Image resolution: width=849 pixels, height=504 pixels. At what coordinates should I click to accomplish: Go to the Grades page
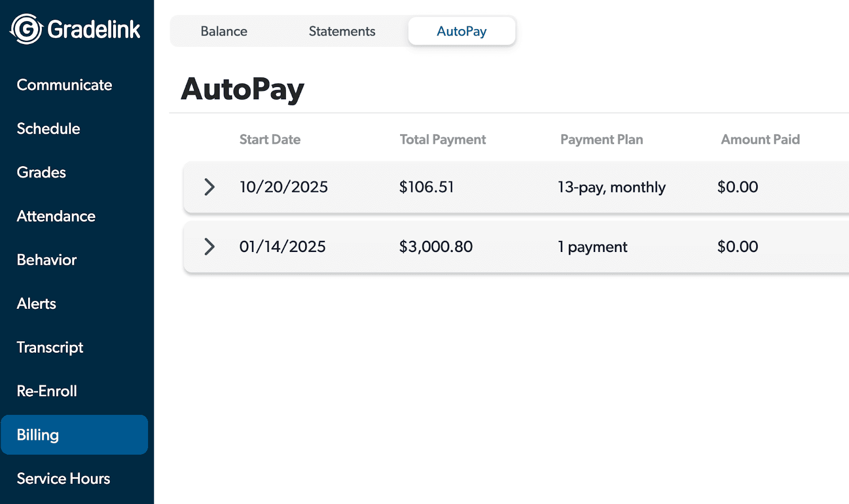[41, 172]
